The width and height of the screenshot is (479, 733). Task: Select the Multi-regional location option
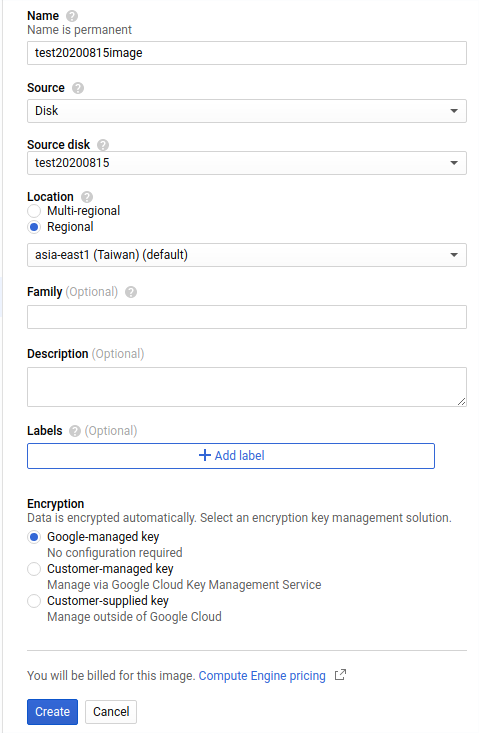tap(34, 211)
